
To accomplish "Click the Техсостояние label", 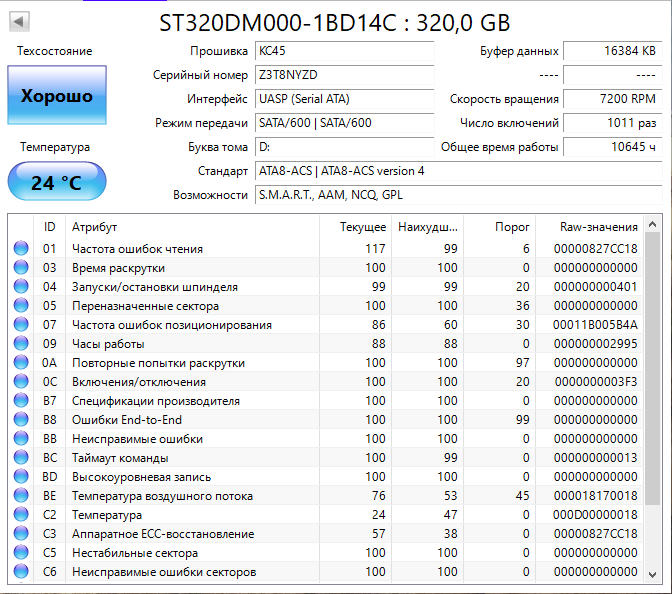I will tap(54, 51).
